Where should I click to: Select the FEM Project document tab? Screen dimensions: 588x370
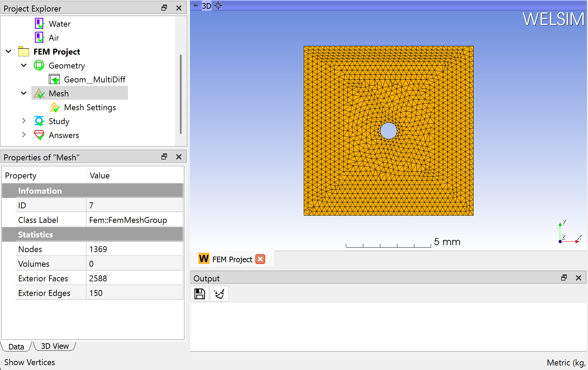click(232, 259)
